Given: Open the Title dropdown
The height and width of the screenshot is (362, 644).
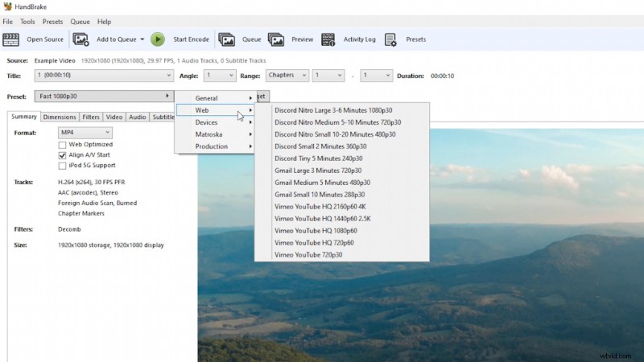Looking at the screenshot, I should click(x=104, y=76).
